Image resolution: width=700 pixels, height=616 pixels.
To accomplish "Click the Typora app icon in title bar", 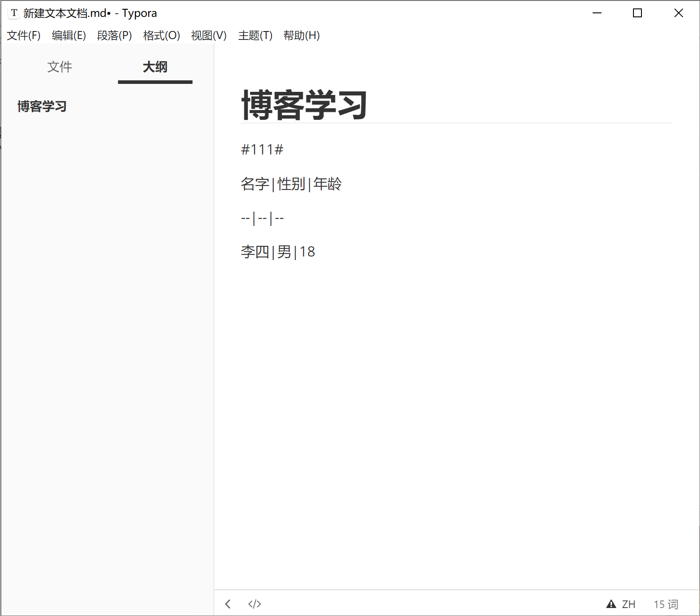I will point(14,13).
